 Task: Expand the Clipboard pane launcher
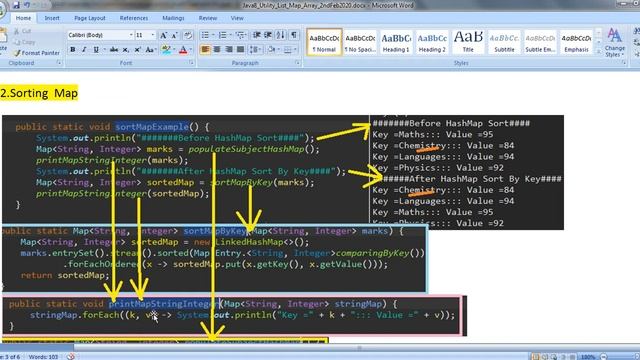[x=59, y=63]
